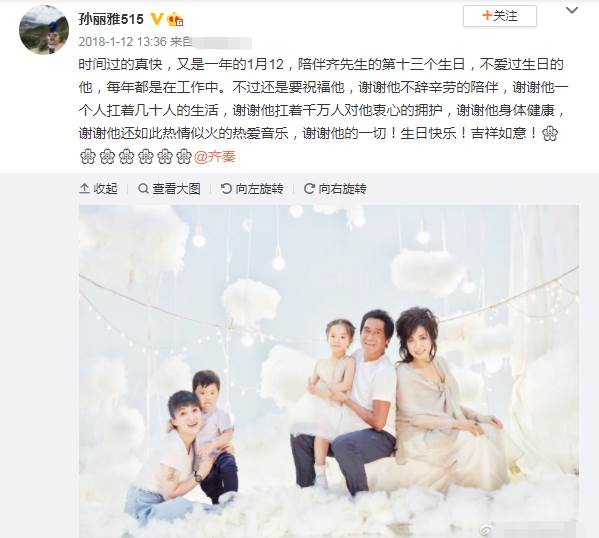This screenshot has width=599, height=538.
Task: Click the orange plus icon on 关注
Action: [x=487, y=16]
